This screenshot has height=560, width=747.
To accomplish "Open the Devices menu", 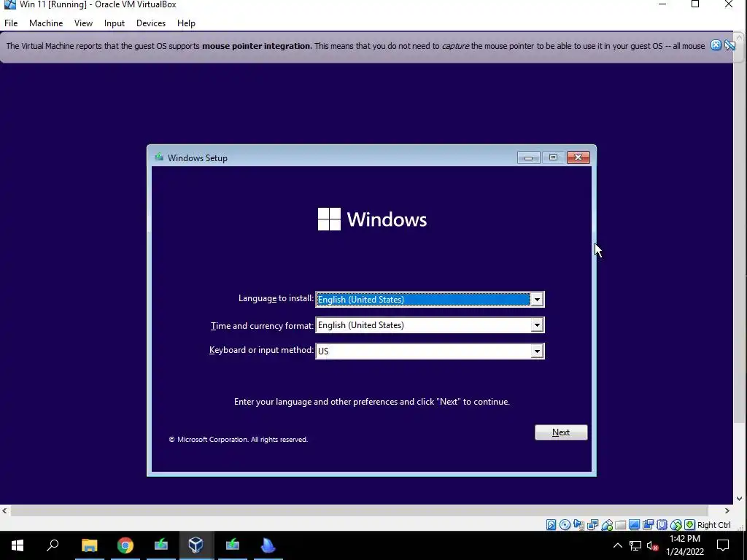I will click(151, 23).
